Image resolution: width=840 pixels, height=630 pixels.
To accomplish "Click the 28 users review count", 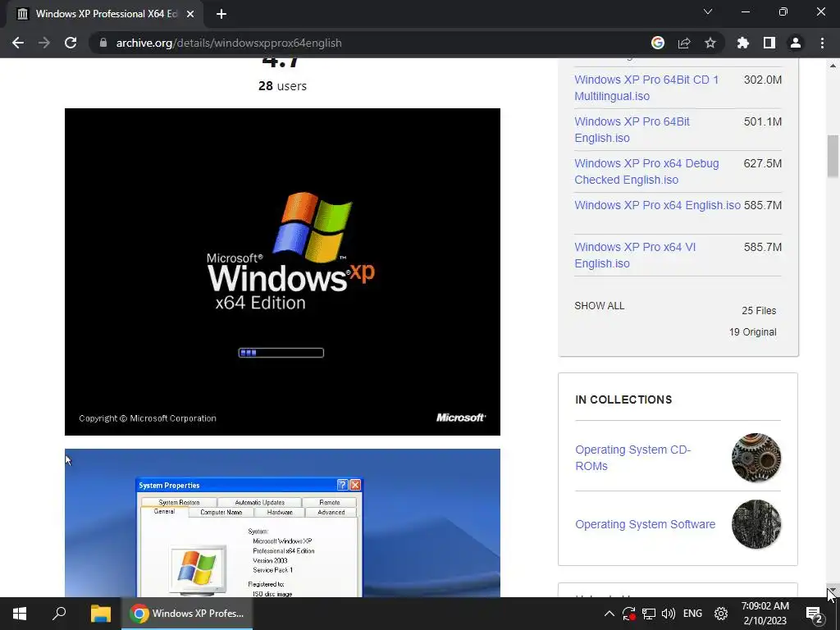I will pos(282,85).
